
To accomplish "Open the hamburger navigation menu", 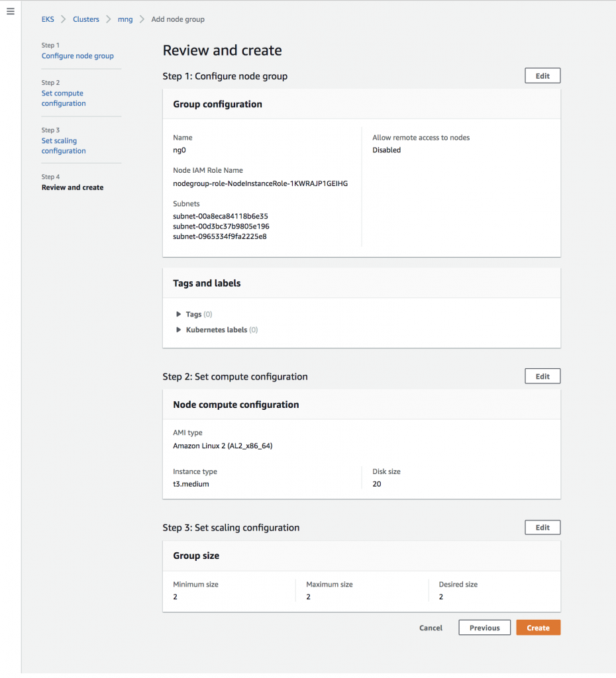I will pos(10,12).
